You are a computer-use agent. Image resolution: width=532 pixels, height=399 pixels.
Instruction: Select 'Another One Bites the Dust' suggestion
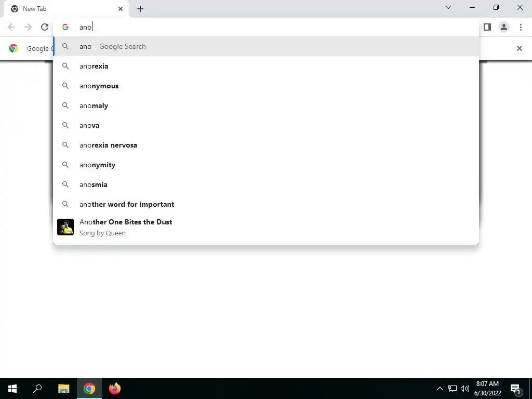(x=266, y=227)
